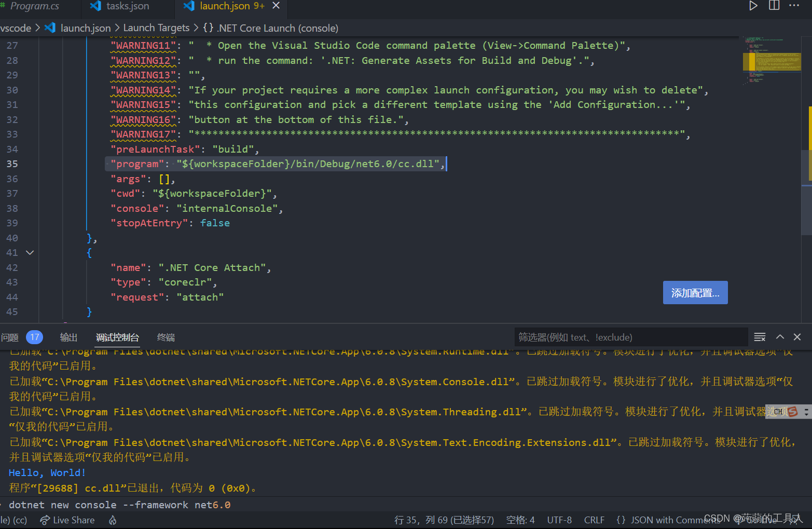This screenshot has height=529, width=812.
Task: Click the ".NET Core Attach" name value
Action: click(x=212, y=268)
